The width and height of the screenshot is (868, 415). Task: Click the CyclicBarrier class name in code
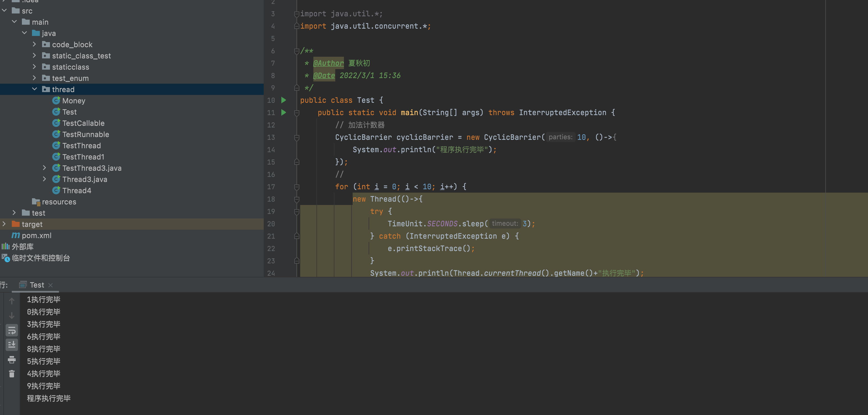(x=363, y=137)
